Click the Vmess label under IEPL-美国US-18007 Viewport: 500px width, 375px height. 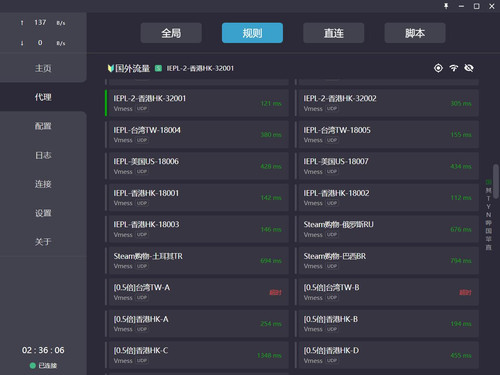313,172
